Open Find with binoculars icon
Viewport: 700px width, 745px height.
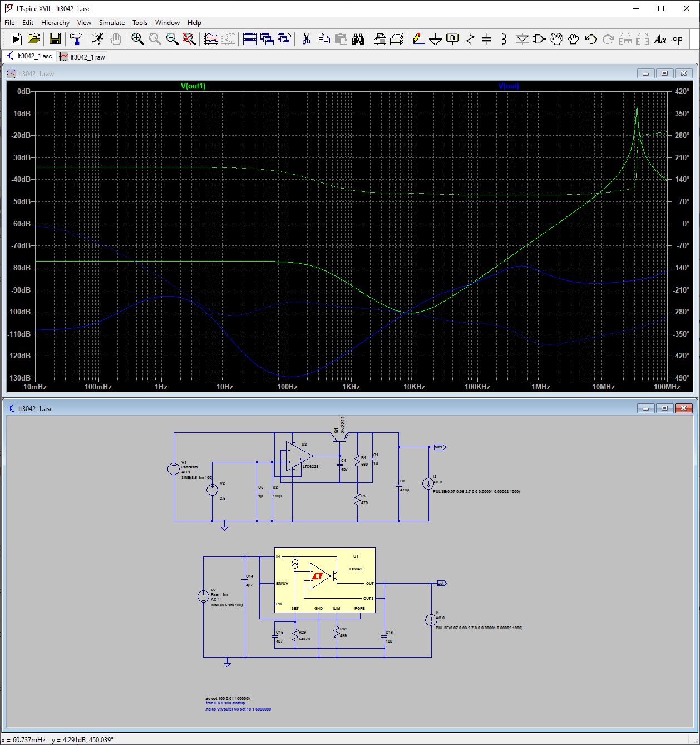(x=358, y=39)
